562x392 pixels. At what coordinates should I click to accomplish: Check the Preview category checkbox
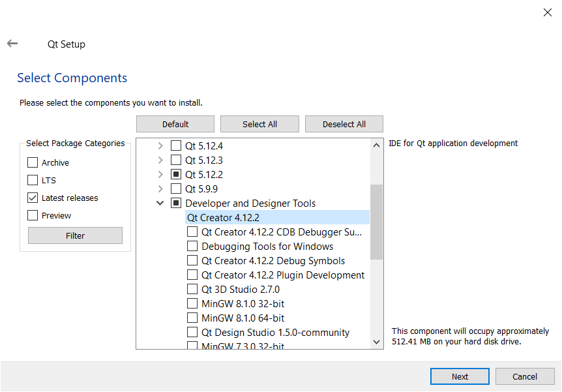(x=33, y=215)
